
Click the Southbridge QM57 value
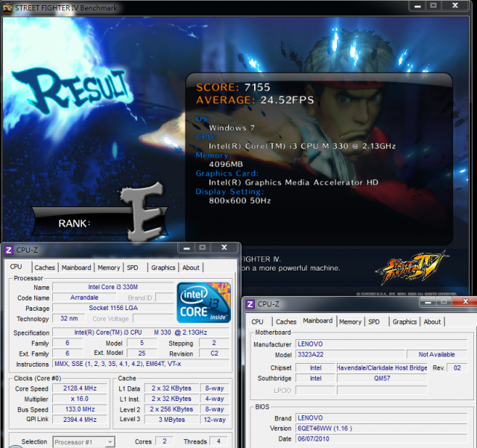click(x=382, y=379)
